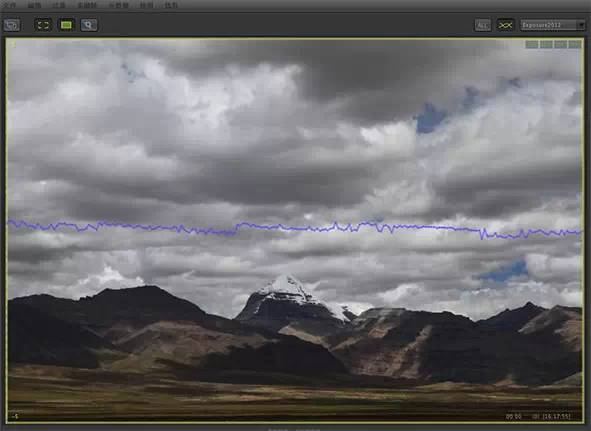The height and width of the screenshot is (431, 591).
Task: Open the fourth menu bar item
Action: (87, 5)
